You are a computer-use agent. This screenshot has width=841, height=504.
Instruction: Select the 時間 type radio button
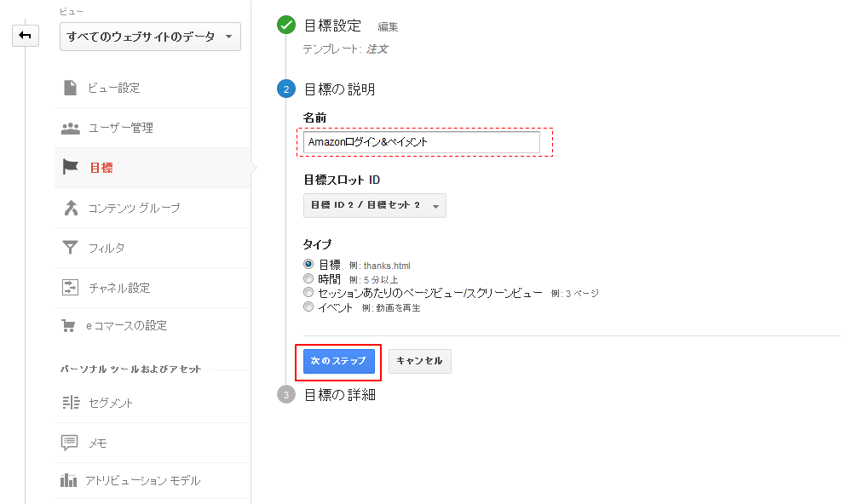[x=308, y=278]
